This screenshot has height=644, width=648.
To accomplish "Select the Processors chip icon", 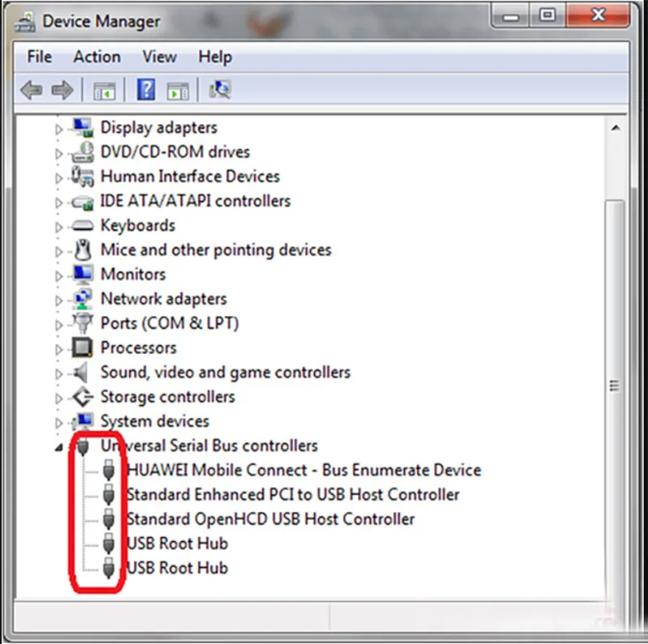I will tap(83, 348).
